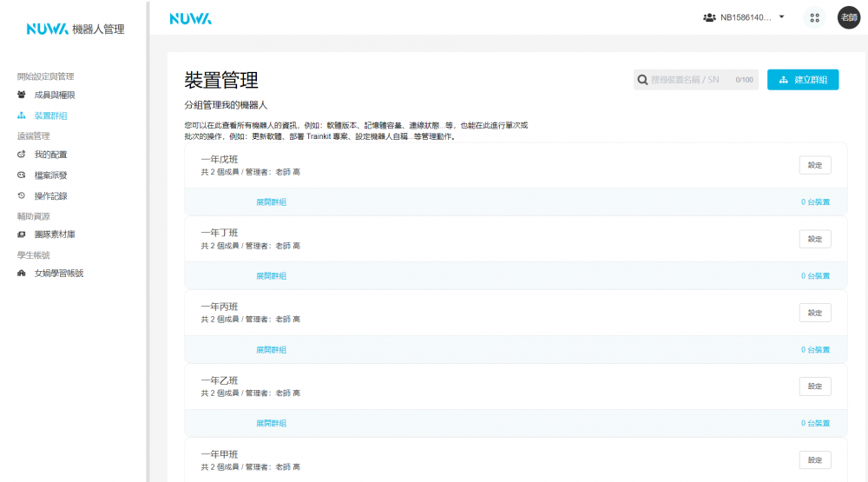Click the 裝置群組 hierarchy icon in sidebar
The height and width of the screenshot is (482, 868).
[22, 116]
